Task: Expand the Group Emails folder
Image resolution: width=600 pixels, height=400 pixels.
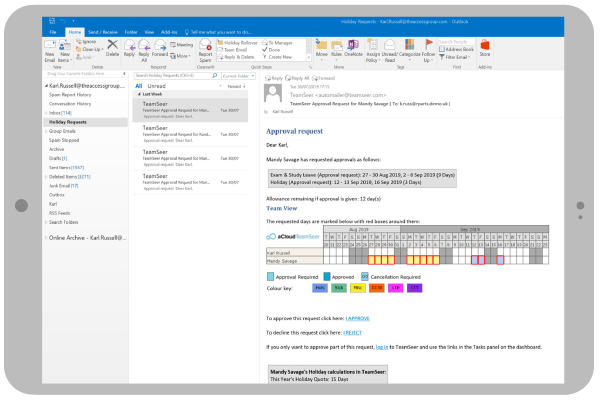Action: (x=46, y=131)
